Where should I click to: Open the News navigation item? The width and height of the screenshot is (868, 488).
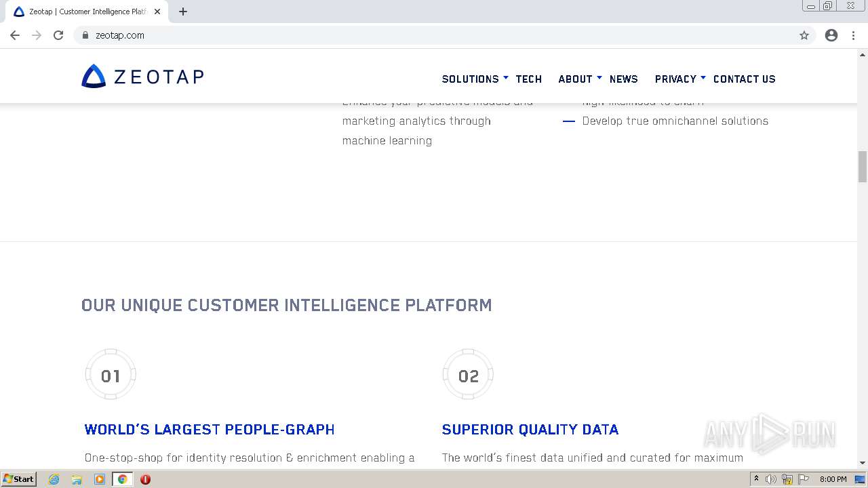(623, 79)
